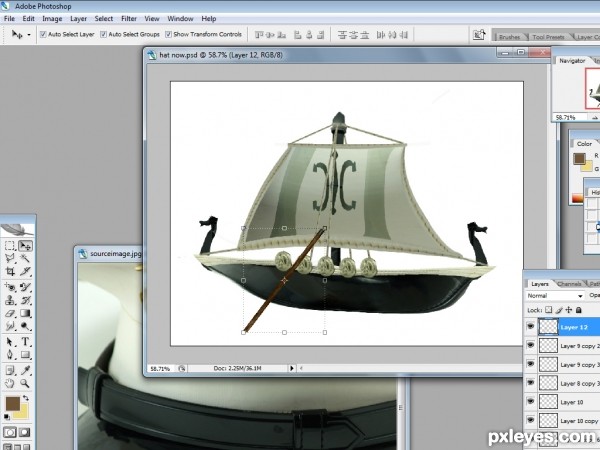The image size is (600, 450).
Task: Select the History Brush tool
Action: pos(25,300)
